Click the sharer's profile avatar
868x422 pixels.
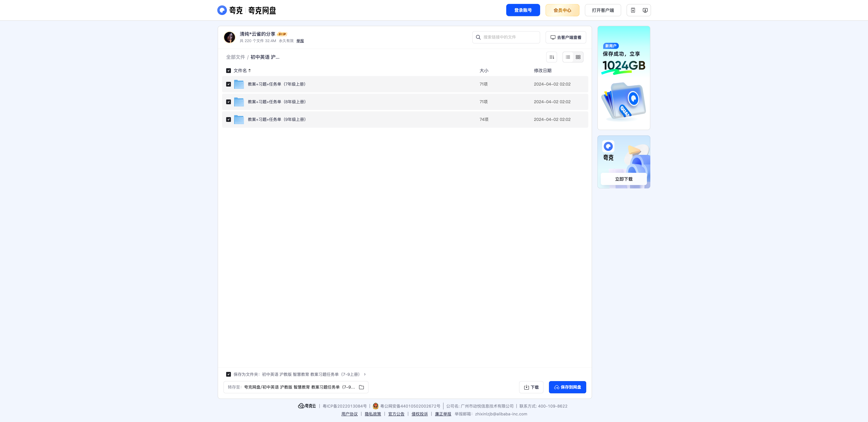coord(230,37)
